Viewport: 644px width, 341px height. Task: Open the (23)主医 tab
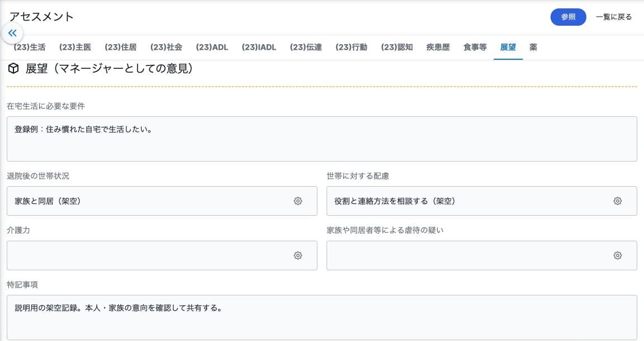pos(75,47)
